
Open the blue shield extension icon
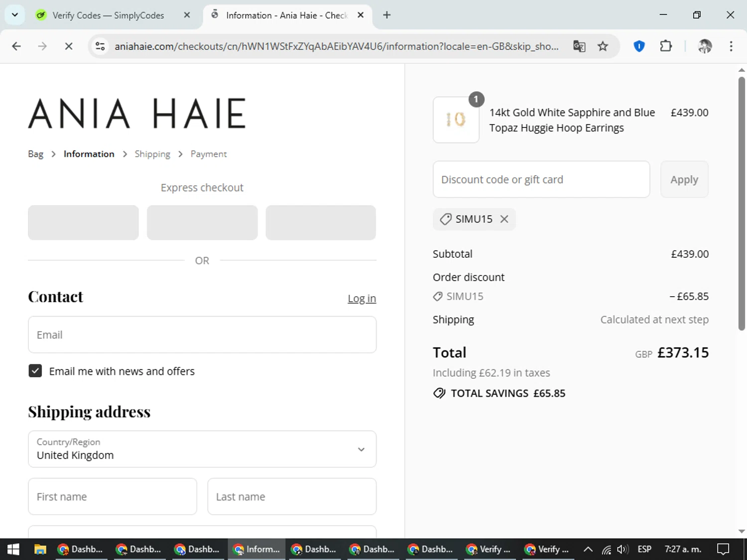point(639,46)
